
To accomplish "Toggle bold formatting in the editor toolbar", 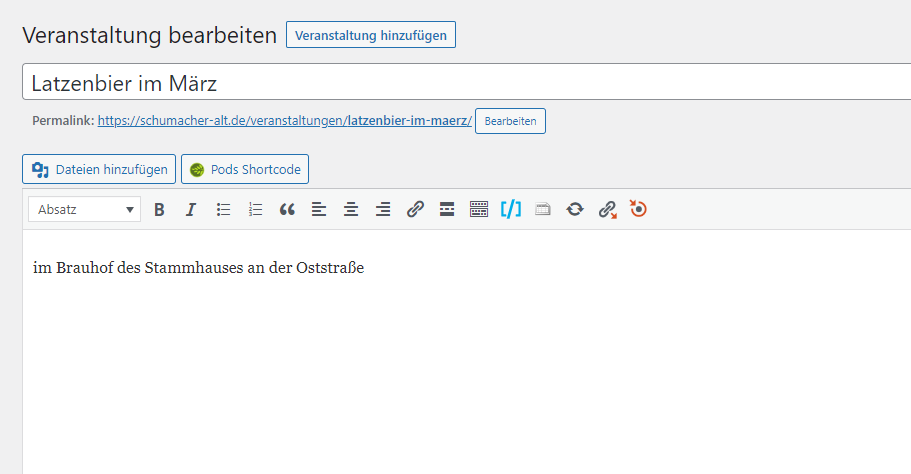I will [159, 210].
